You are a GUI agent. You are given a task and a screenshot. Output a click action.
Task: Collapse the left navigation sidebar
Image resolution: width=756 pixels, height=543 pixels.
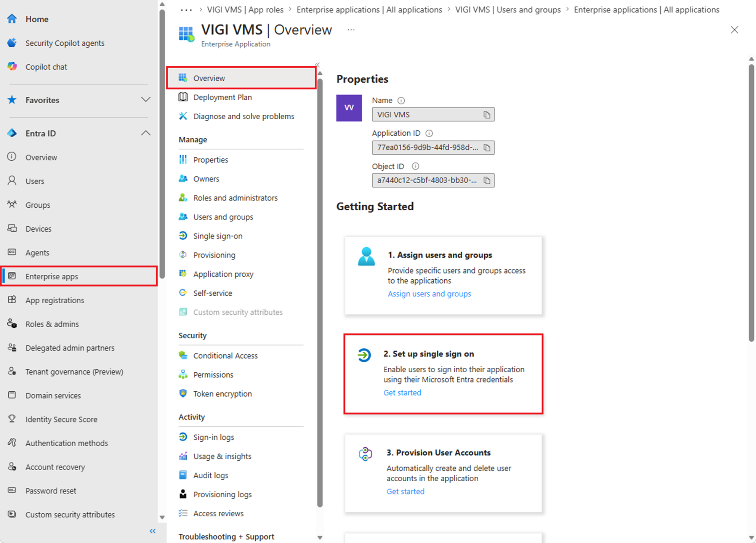(x=152, y=531)
